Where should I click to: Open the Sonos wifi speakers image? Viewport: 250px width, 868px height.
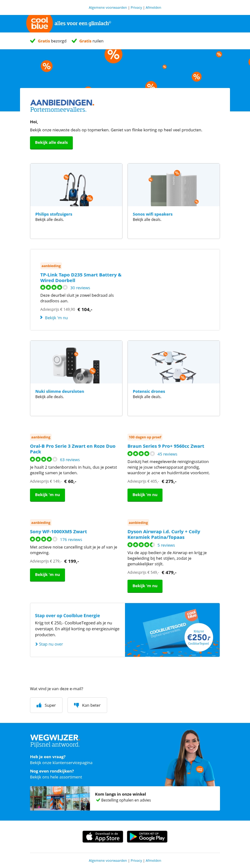[x=173, y=185]
